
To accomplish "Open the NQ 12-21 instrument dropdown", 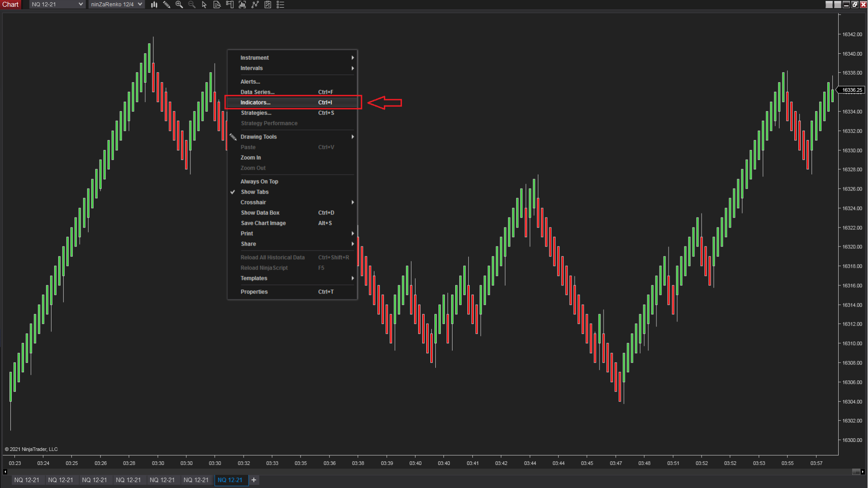I will tap(57, 5).
